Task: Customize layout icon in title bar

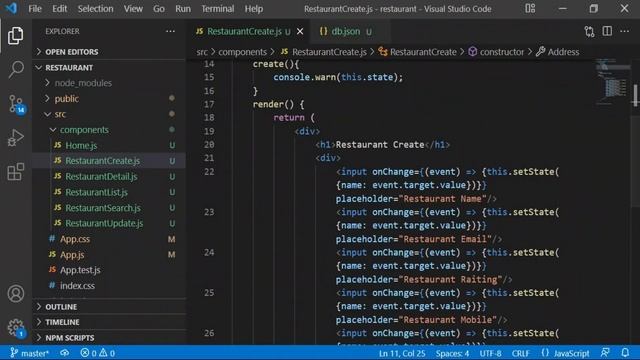Action: pyautogui.click(x=530, y=9)
